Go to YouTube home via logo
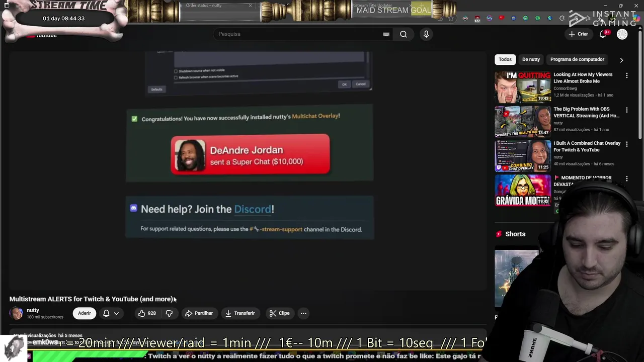644x362 pixels. coord(41,35)
